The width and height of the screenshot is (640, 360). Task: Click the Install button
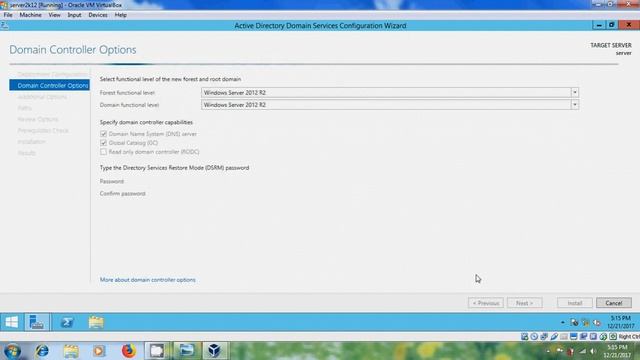[575, 303]
